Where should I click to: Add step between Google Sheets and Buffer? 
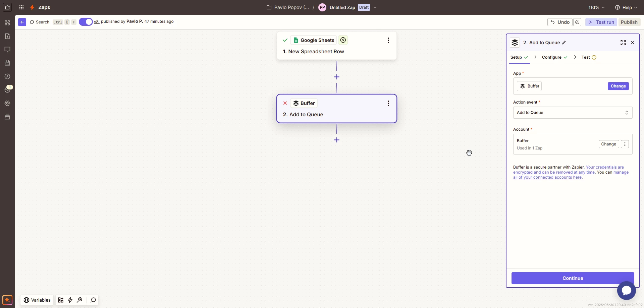(x=337, y=77)
